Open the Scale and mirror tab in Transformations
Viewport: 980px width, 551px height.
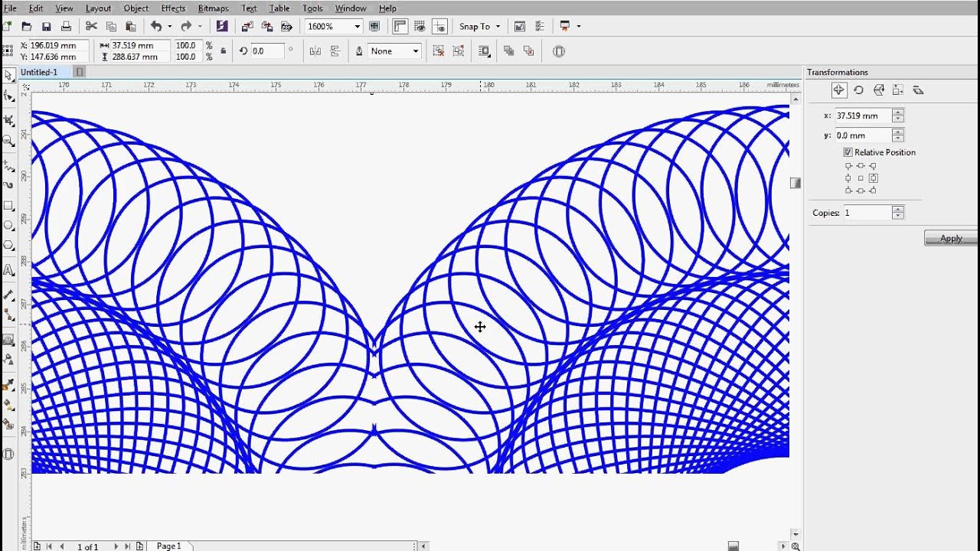pyautogui.click(x=878, y=90)
